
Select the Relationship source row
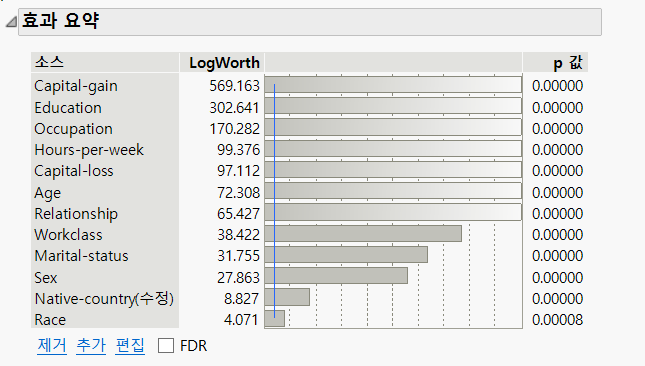click(x=105, y=213)
